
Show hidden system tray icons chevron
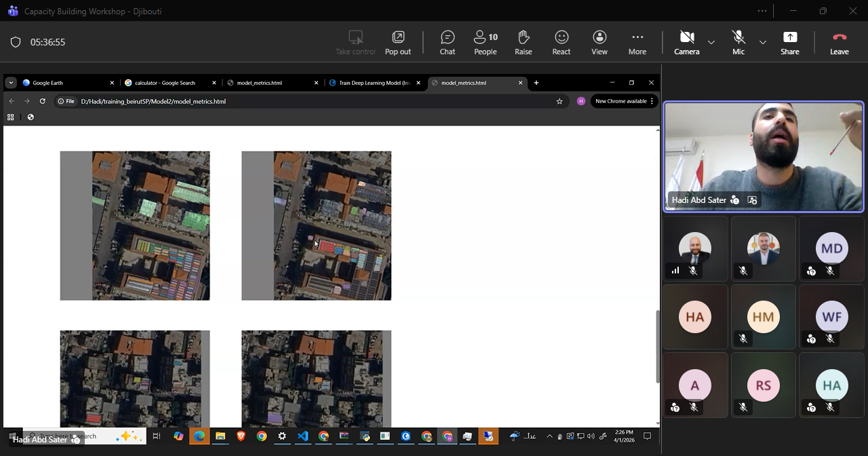pyautogui.click(x=549, y=436)
